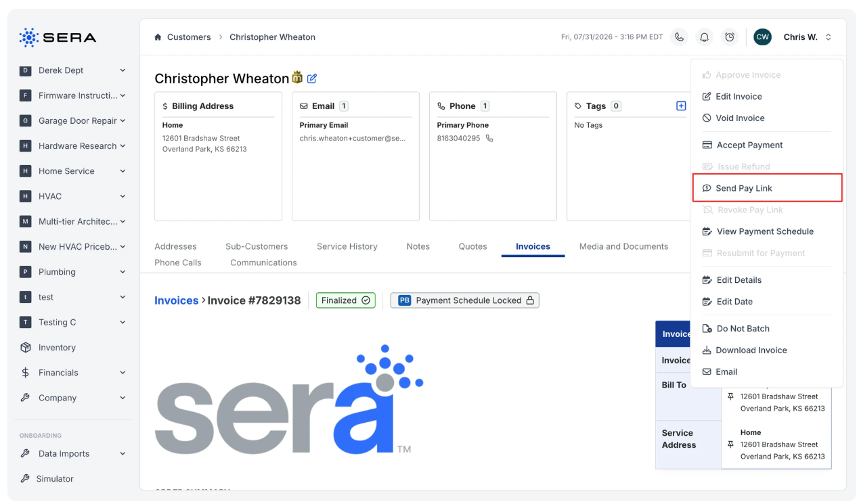This screenshot has height=504, width=859.
Task: Expand Hardware Research chevron
Action: click(x=123, y=146)
